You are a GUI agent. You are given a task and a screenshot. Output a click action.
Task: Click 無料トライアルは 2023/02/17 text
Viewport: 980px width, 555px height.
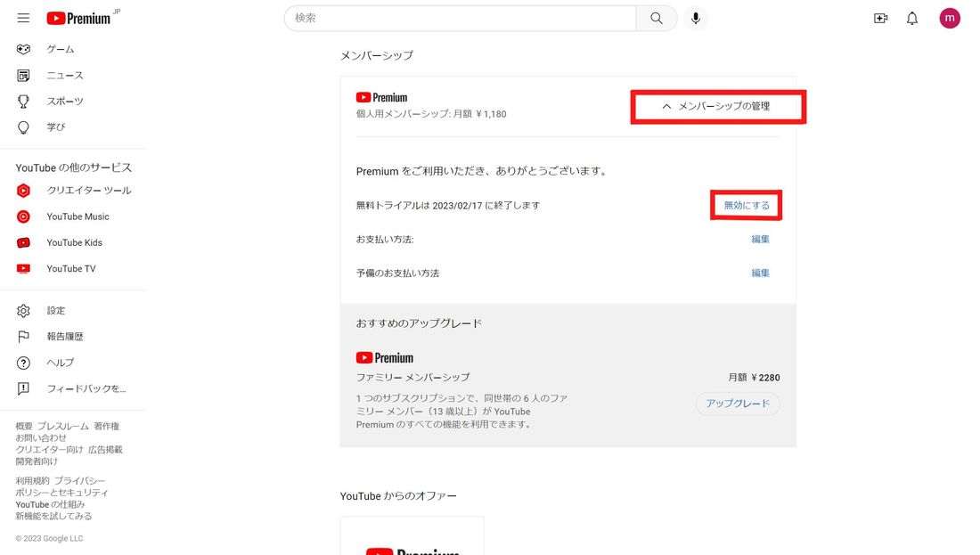coord(447,205)
